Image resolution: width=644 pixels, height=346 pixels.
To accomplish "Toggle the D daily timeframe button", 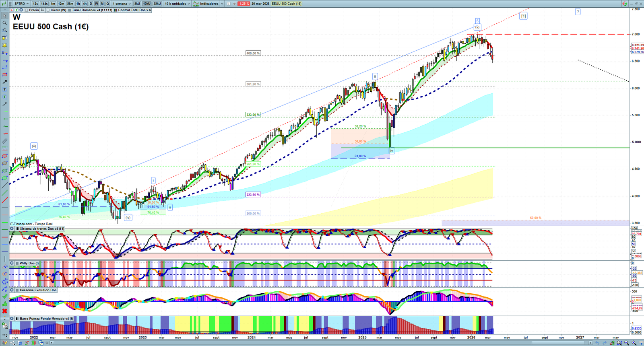I will click(x=91, y=4).
